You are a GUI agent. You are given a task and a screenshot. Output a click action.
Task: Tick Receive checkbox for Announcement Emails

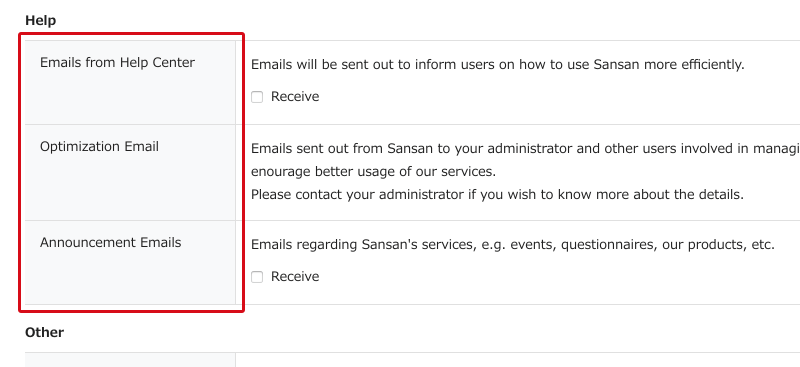pos(257,277)
